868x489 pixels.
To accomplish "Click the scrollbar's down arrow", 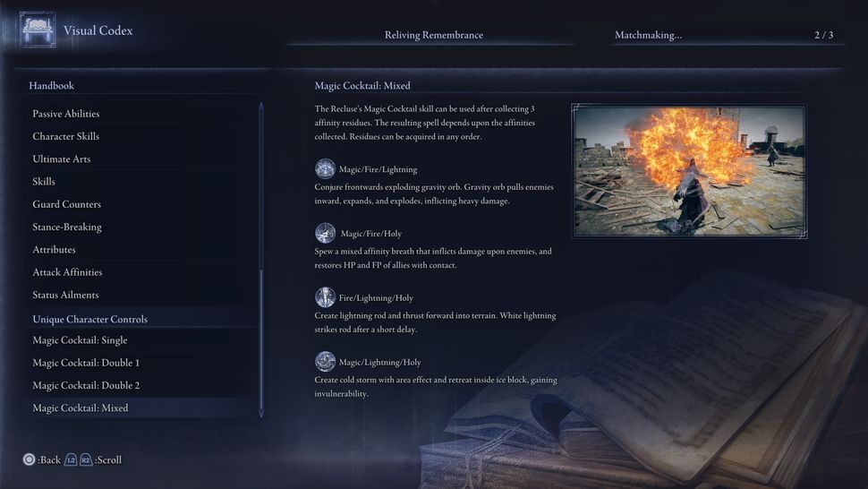I will pyautogui.click(x=261, y=414).
